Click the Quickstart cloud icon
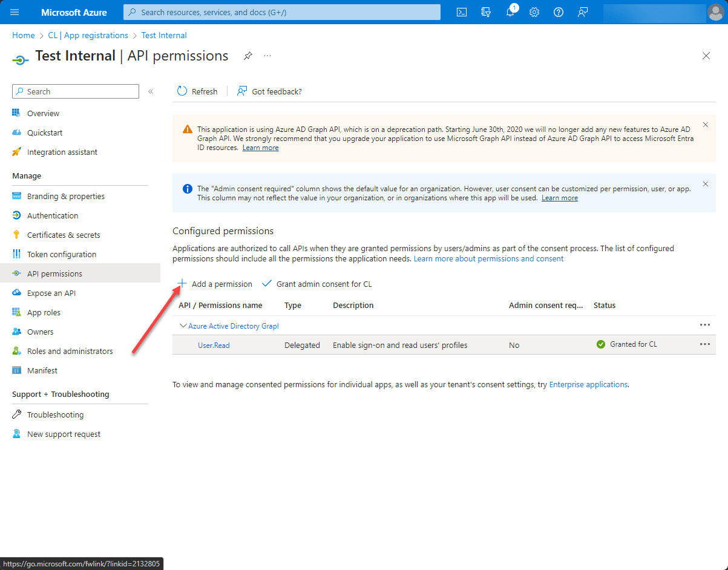Screen dimensions: 728x570 point(16,133)
